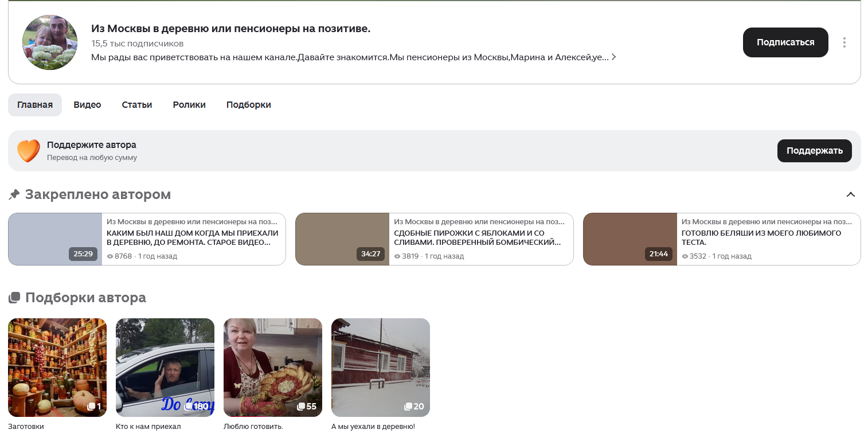Select the Подборки tab
868x445 pixels.
(x=248, y=105)
